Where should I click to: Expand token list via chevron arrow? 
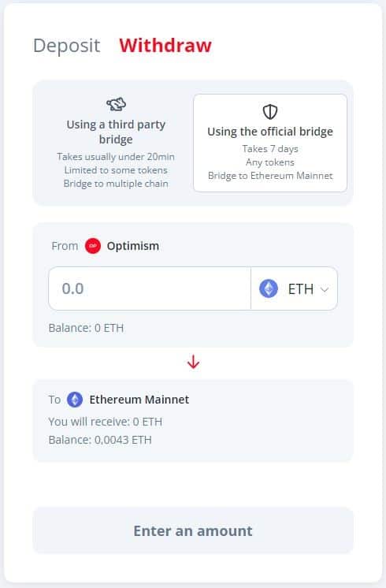(325, 289)
